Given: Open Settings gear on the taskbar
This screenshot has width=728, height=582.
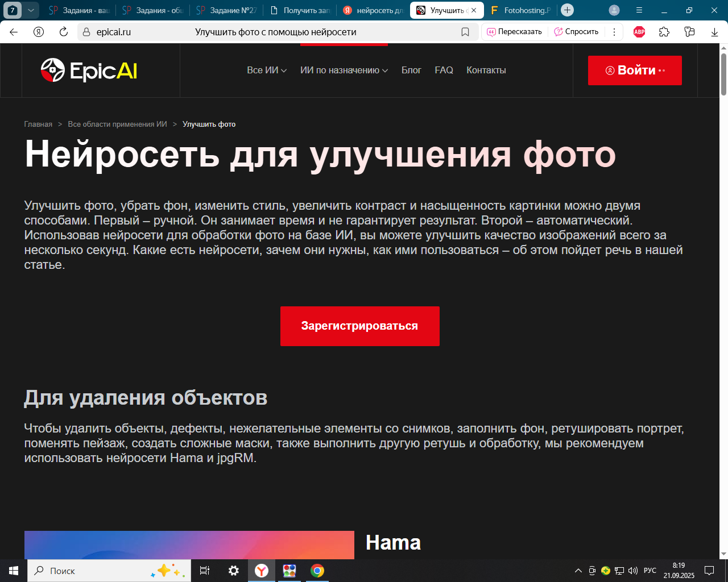Looking at the screenshot, I should click(x=234, y=571).
